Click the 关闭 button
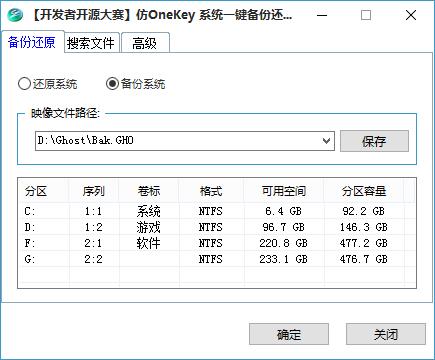This screenshot has width=435, height=360. coord(386,334)
